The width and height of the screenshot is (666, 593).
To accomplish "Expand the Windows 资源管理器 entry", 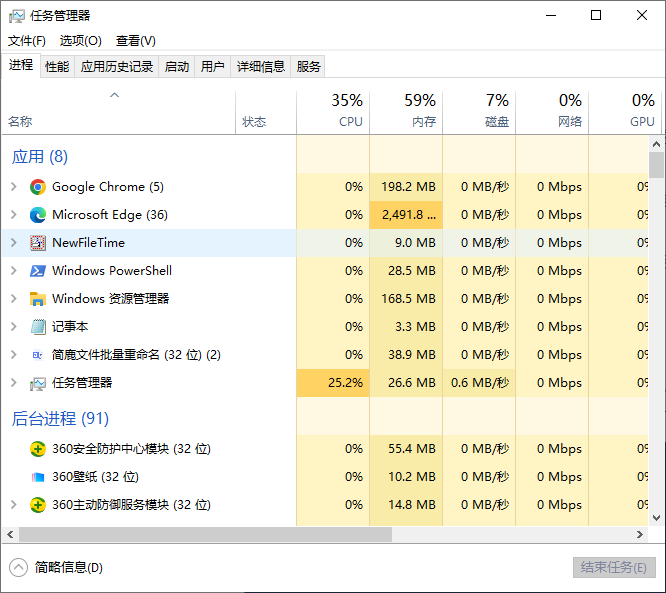I will [x=14, y=299].
